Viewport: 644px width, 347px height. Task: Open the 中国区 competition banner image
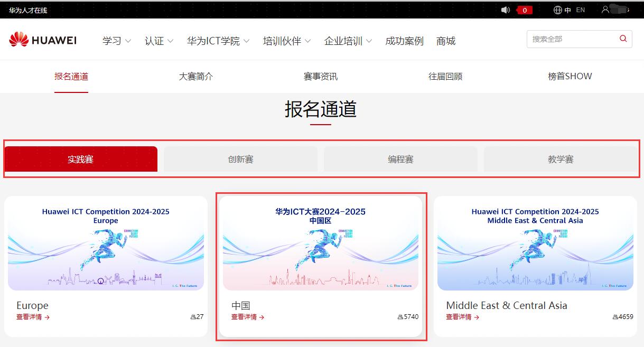pyautogui.click(x=321, y=245)
